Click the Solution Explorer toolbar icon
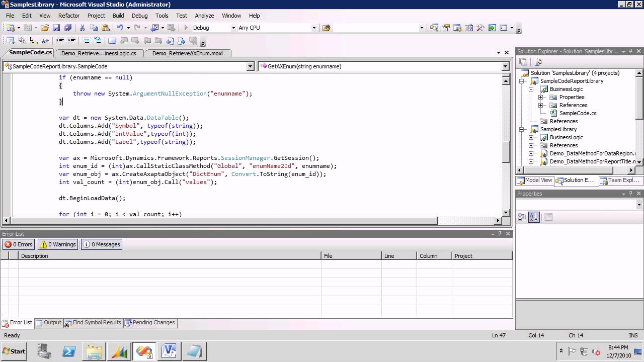Viewport: 644px width, 362px height. coord(434,28)
